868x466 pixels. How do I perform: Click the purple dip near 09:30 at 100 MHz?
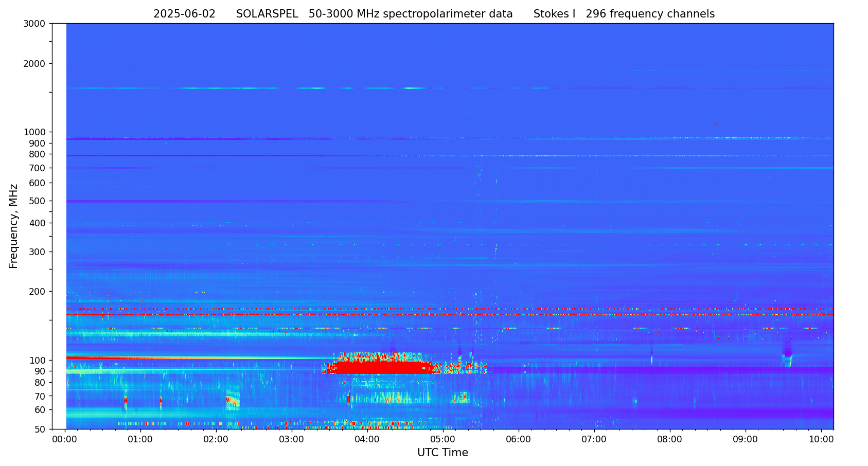787,352
